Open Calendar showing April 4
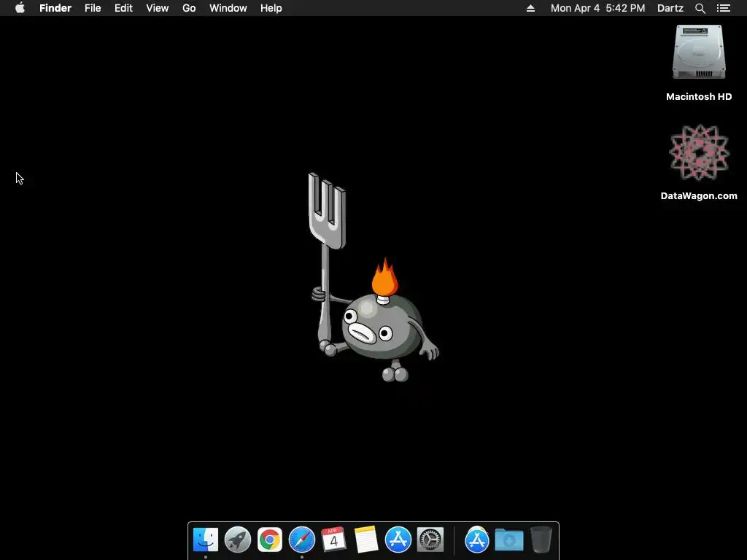This screenshot has height=560, width=747. click(x=333, y=540)
